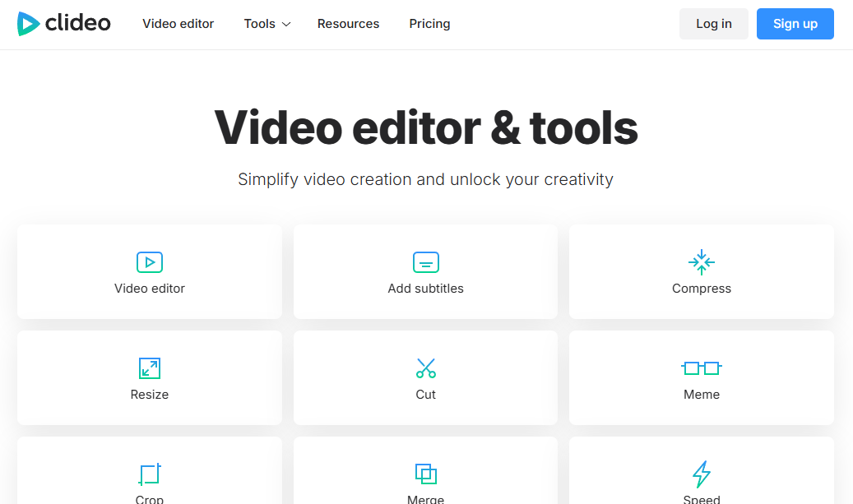Click the Crop tool icon
Viewport: 853px width, 504px height.
pos(150,474)
